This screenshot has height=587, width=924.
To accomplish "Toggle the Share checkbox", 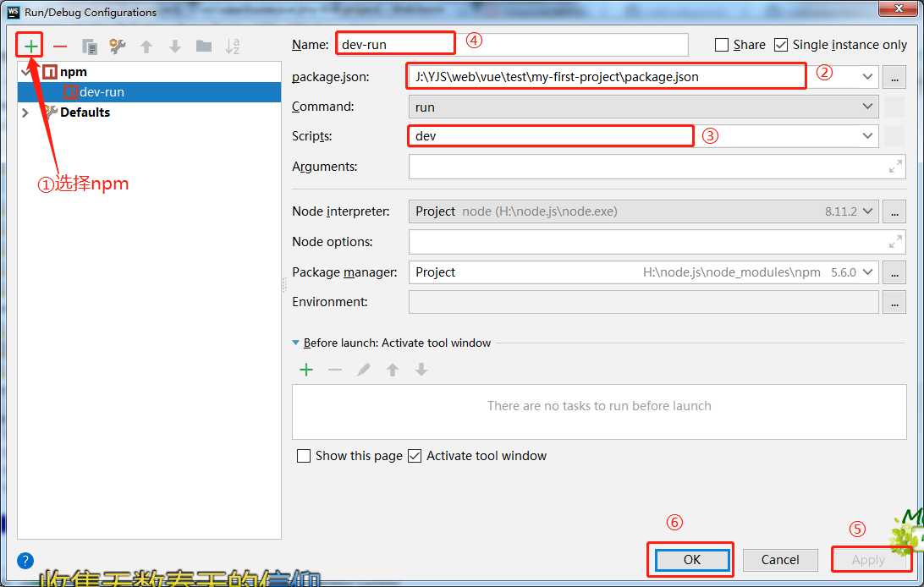I will pyautogui.click(x=721, y=45).
